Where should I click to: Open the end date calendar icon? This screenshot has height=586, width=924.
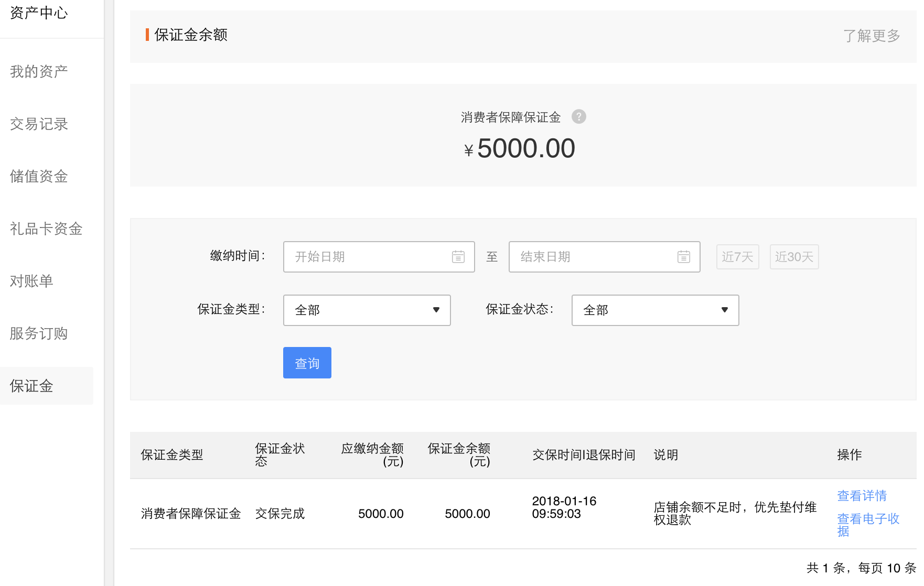(x=683, y=257)
